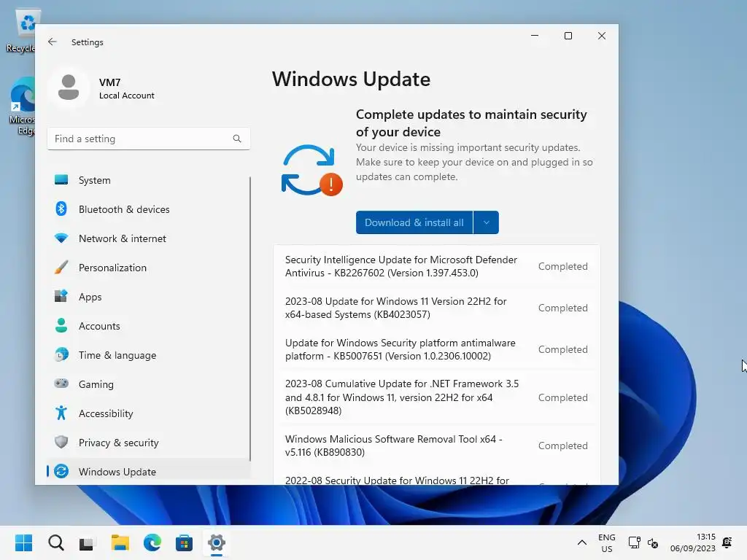
Task: Select Bluetooth & devices menu label
Action: (124, 209)
